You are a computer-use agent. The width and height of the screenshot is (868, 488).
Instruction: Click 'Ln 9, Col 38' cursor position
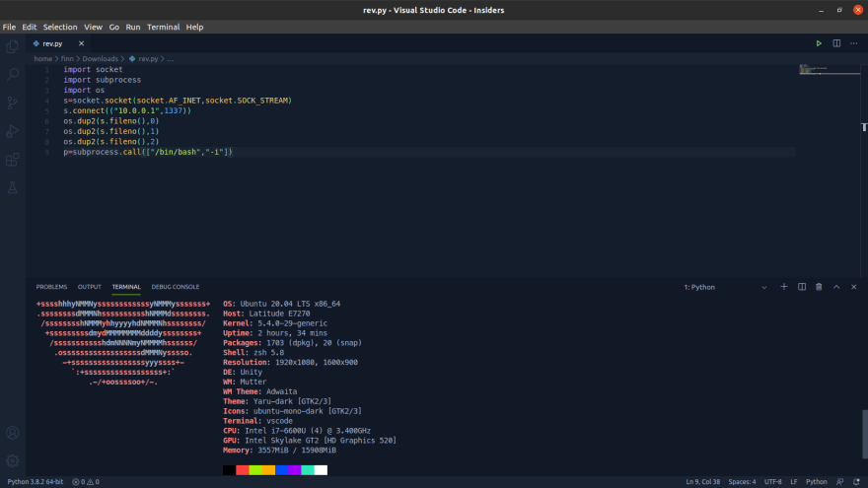(x=703, y=482)
